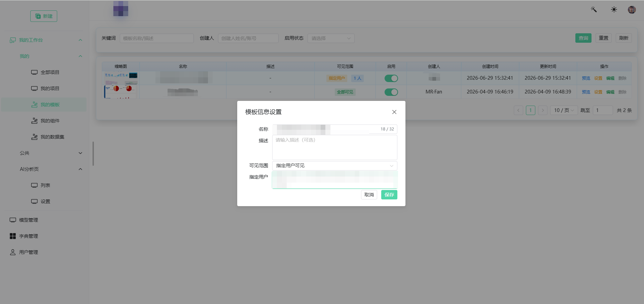
Task: Click the AI分析页 设置 monitor icon
Action: (34, 201)
